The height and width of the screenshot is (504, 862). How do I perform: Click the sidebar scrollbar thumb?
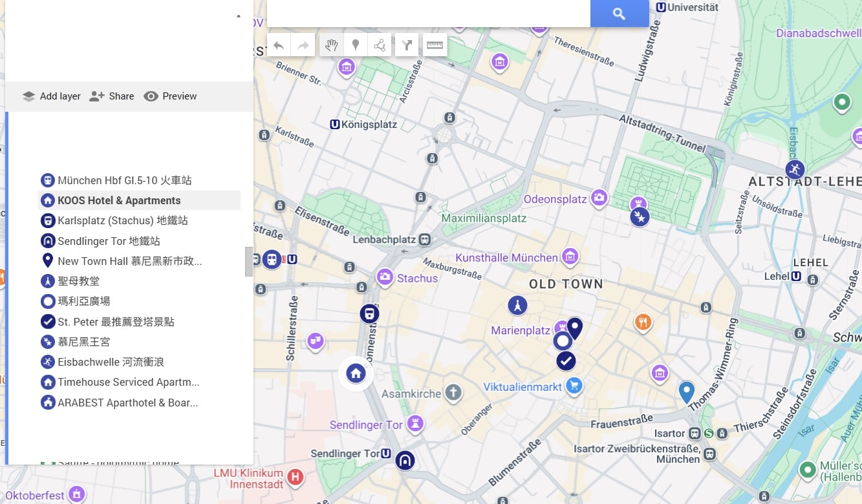[x=248, y=262]
